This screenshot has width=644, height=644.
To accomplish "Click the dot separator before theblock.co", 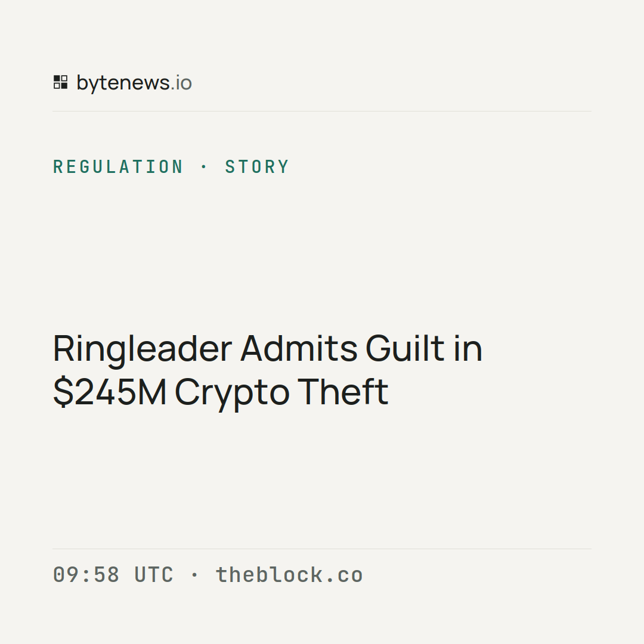I will pos(194,575).
